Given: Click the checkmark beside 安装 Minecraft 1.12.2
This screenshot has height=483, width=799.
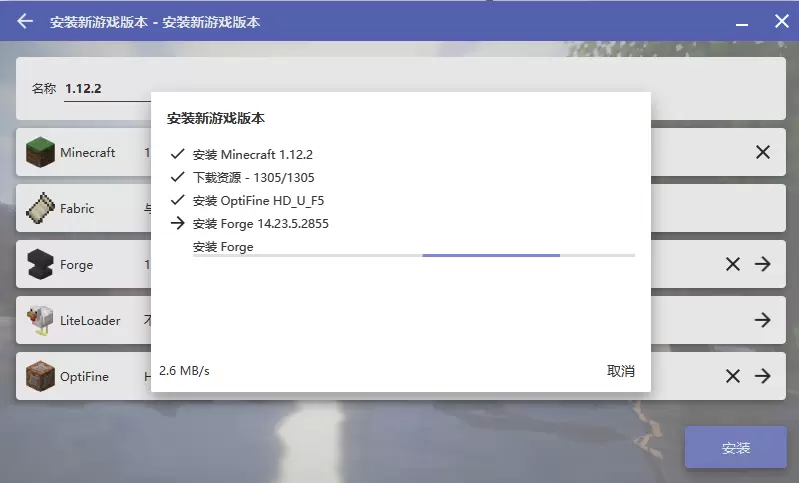Looking at the screenshot, I should [x=177, y=154].
